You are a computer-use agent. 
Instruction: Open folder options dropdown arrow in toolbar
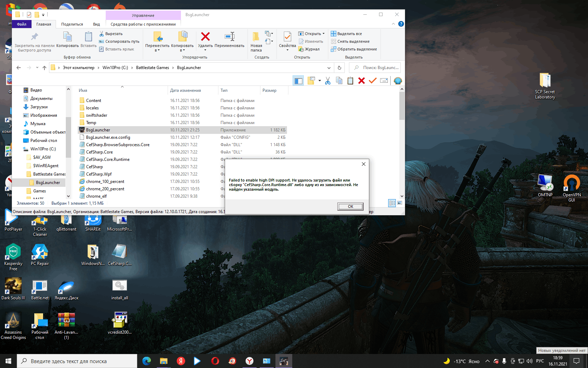point(320,81)
